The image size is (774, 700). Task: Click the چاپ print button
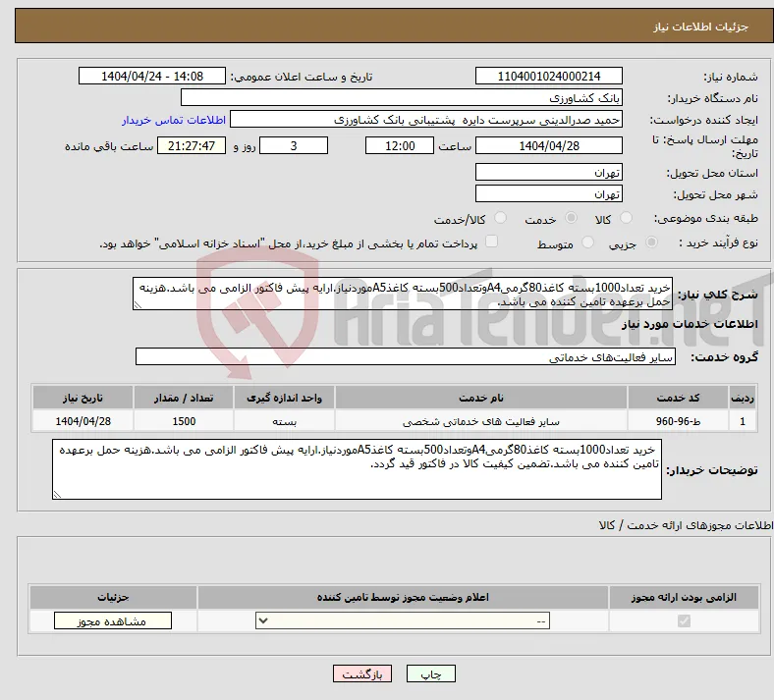pyautogui.click(x=431, y=673)
